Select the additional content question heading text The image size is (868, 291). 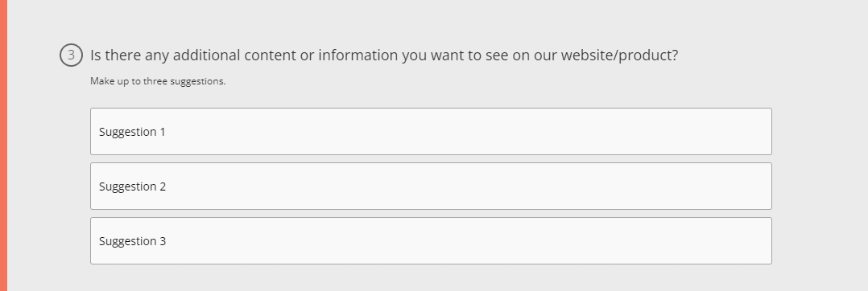[383, 55]
